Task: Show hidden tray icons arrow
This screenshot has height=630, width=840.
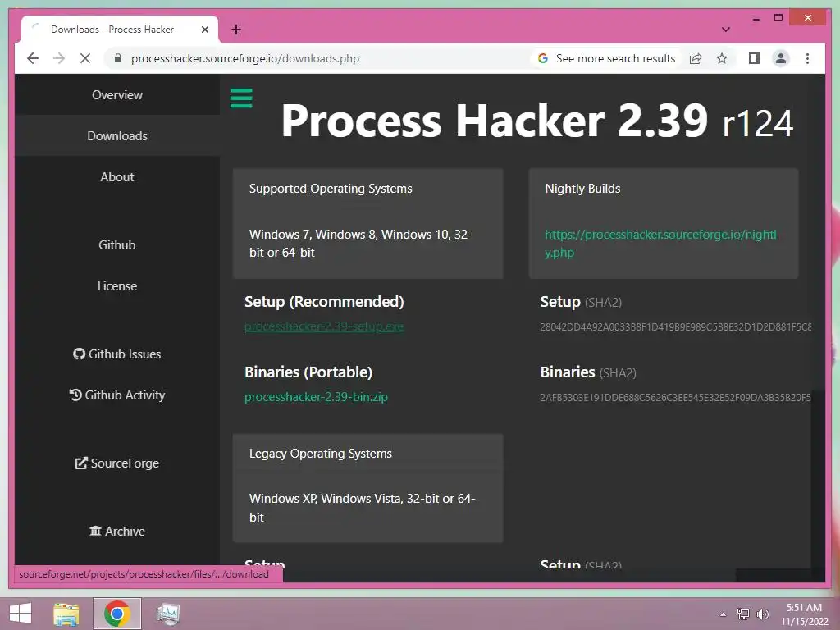Action: 723,614
